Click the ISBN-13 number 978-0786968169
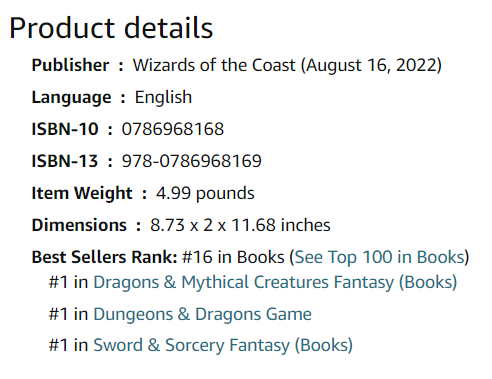The image size is (492, 379). [x=192, y=161]
